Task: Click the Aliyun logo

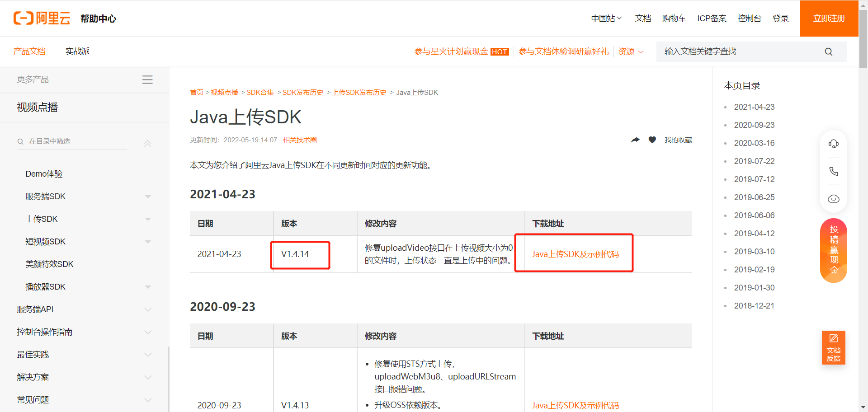Action: pyautogui.click(x=42, y=18)
